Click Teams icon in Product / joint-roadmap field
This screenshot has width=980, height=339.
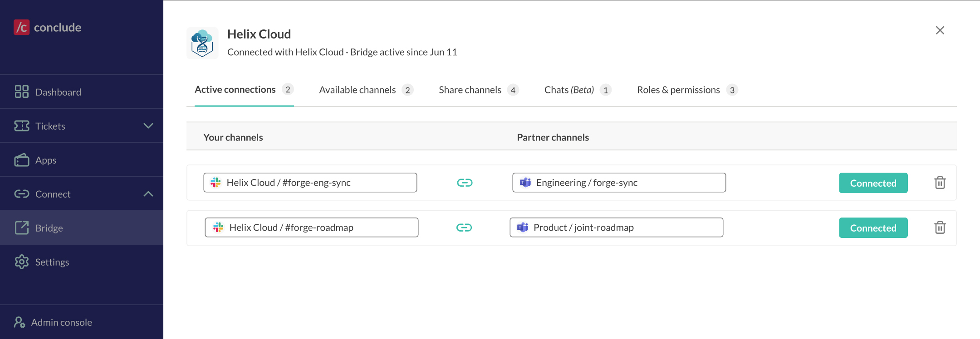(523, 227)
